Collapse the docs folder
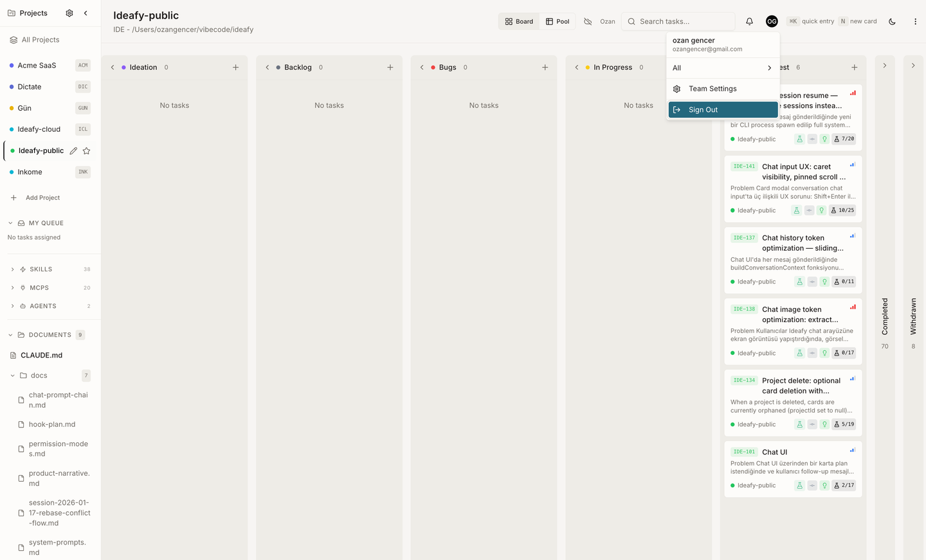Screen dimensions: 926x560 (13, 375)
